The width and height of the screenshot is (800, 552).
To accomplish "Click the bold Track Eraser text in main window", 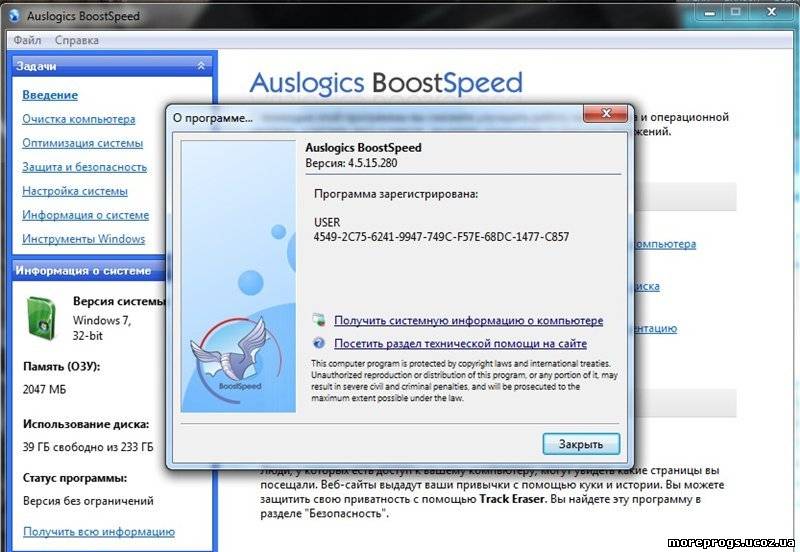I will click(512, 499).
